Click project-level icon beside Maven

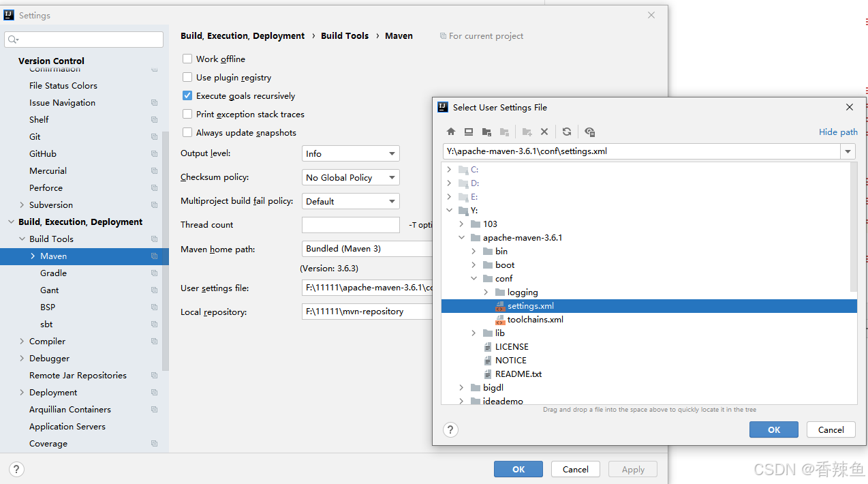155,256
